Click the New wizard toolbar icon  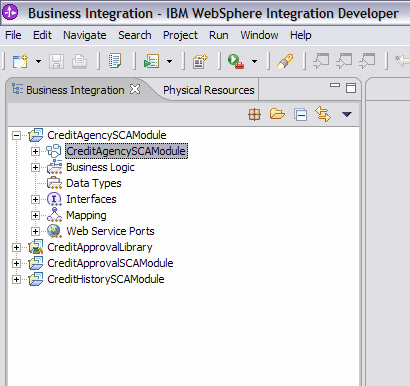click(20, 61)
